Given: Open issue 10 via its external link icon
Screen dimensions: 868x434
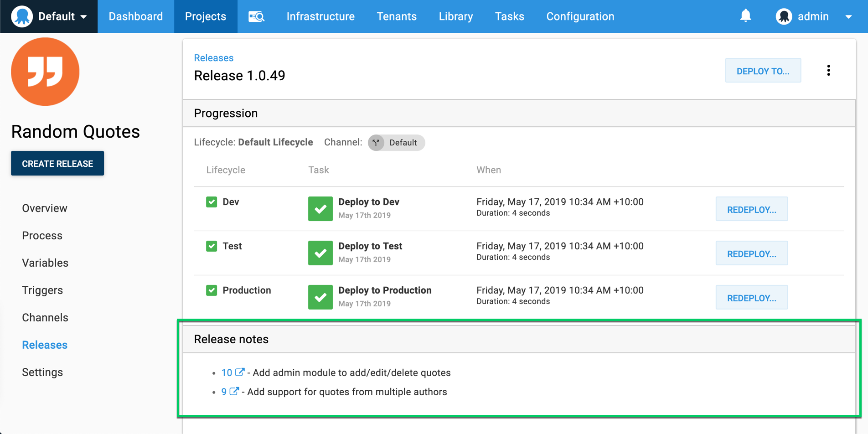Looking at the screenshot, I should [x=239, y=372].
